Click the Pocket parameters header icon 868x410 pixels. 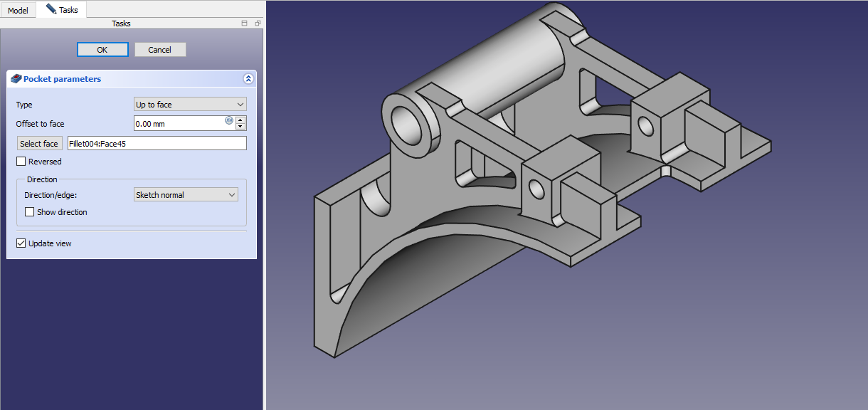coord(16,79)
